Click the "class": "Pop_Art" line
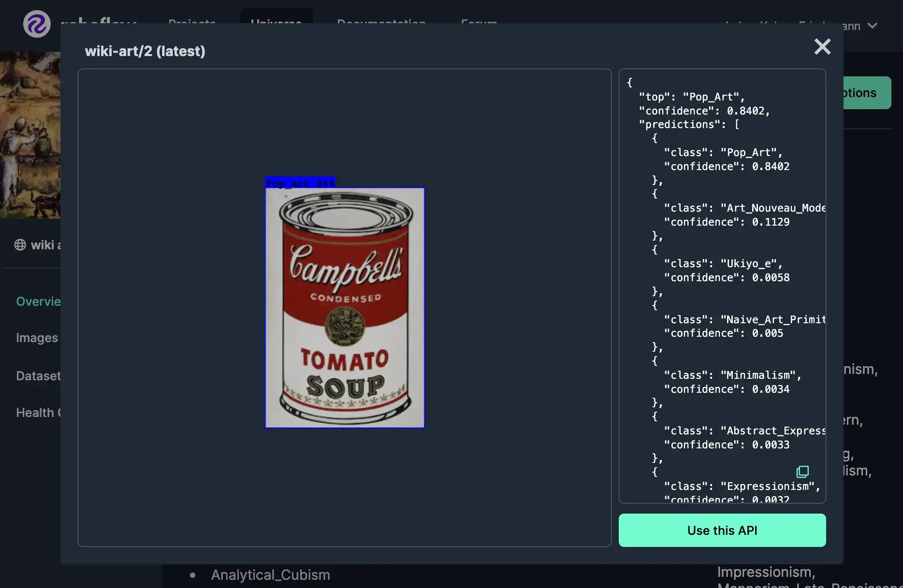 pos(723,153)
